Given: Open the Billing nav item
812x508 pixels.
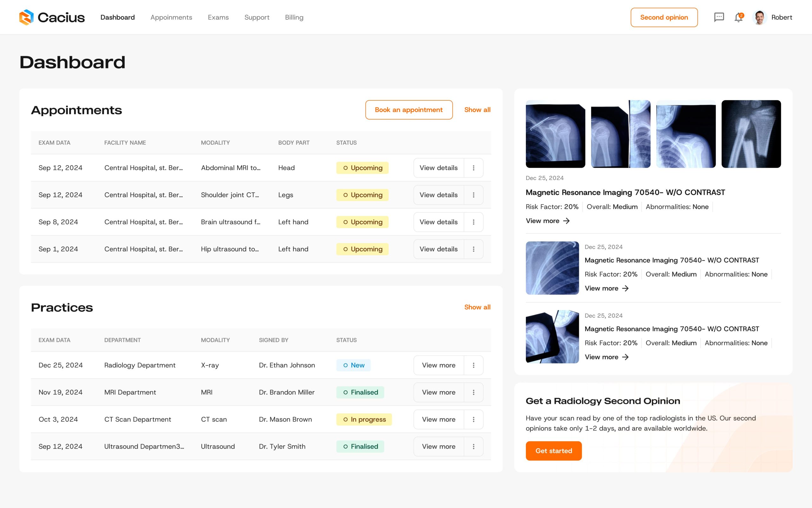Looking at the screenshot, I should tap(294, 17).
